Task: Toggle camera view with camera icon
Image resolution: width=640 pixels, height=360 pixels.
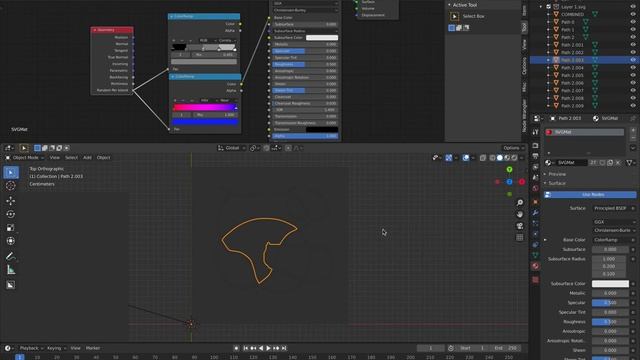Action: point(520,226)
